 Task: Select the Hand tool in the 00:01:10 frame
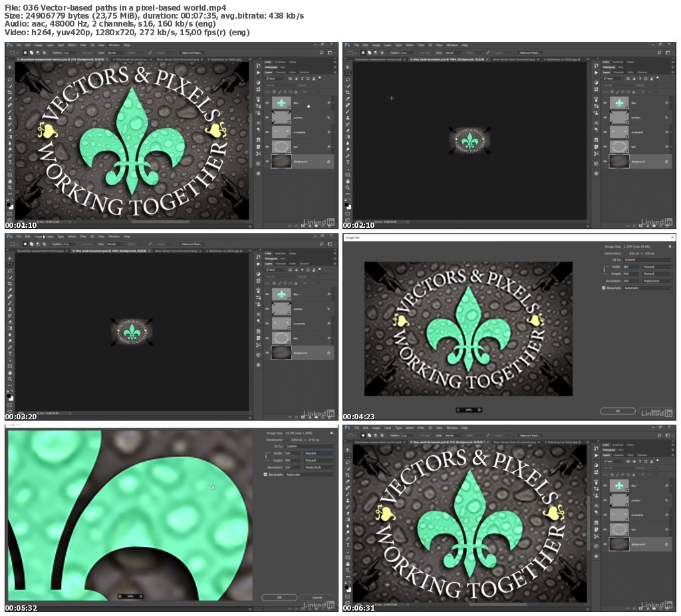[x=9, y=181]
